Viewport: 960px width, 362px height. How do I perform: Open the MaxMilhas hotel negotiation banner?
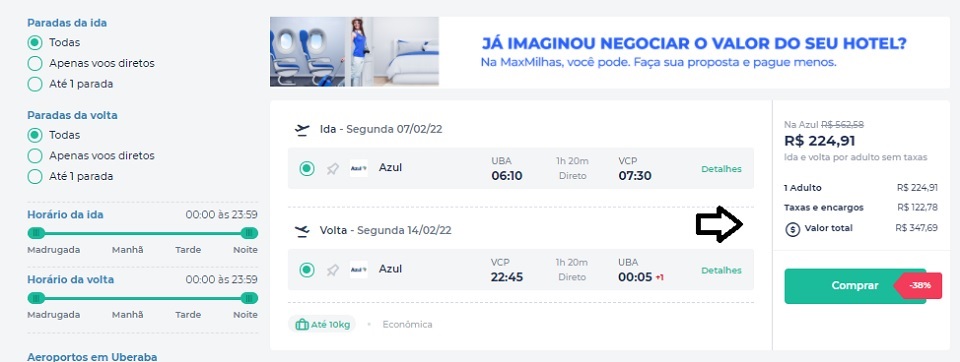click(x=609, y=52)
